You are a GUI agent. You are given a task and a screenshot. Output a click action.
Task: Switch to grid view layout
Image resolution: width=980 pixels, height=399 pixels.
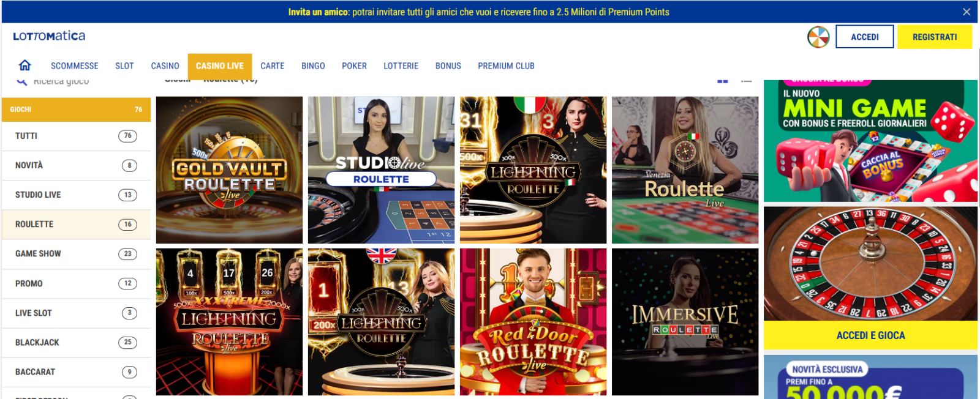pyautogui.click(x=723, y=80)
